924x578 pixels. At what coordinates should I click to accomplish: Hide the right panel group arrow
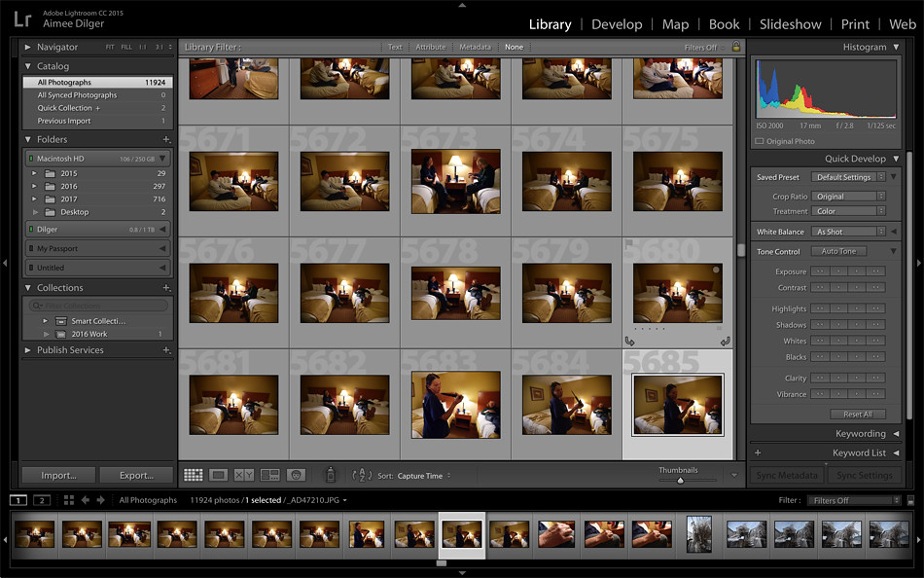pos(919,263)
